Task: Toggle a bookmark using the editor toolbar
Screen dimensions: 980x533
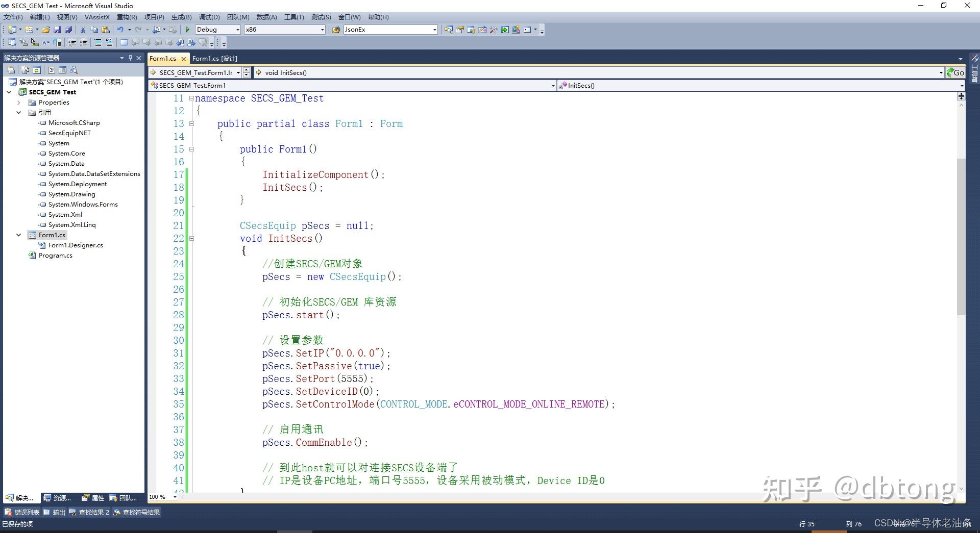Action: point(123,42)
